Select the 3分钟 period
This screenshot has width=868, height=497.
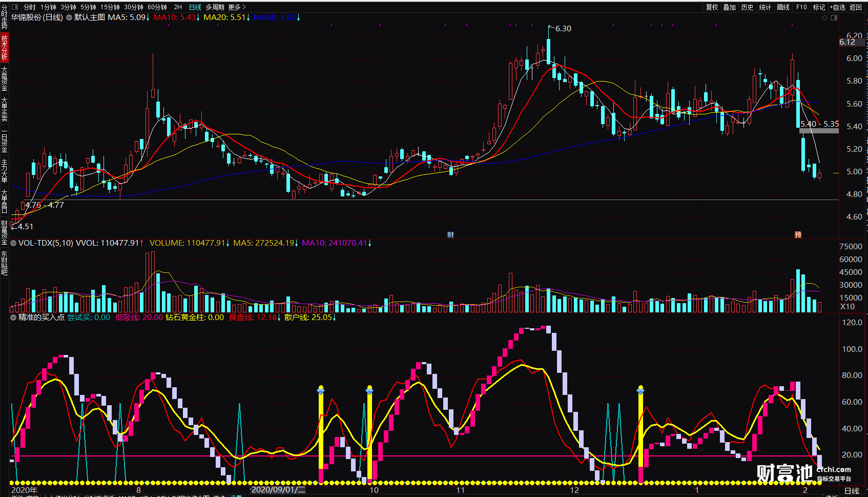68,7
